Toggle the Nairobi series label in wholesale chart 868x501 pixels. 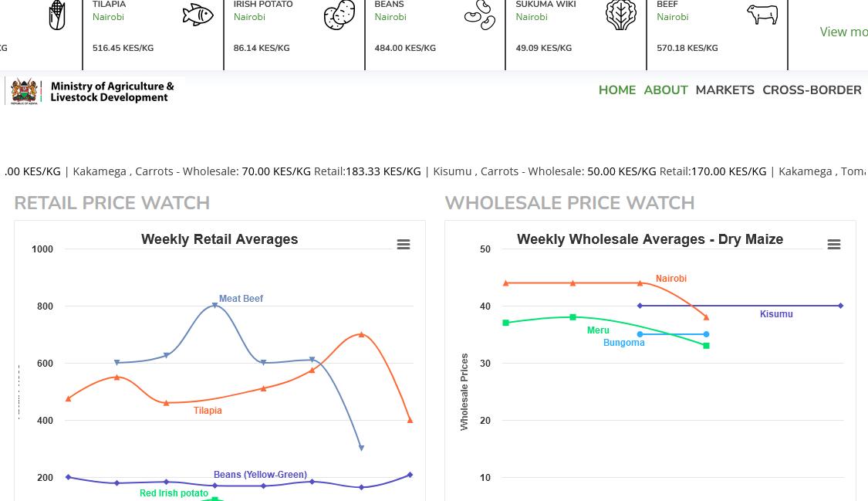671,279
